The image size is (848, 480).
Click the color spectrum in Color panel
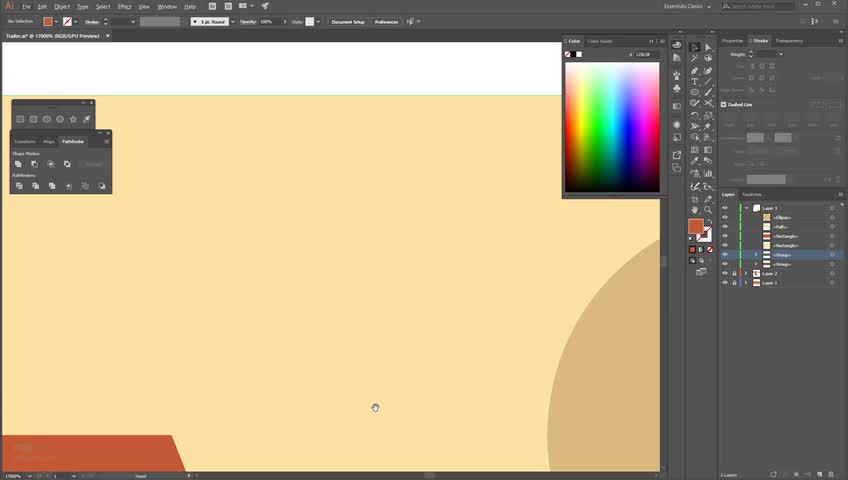click(612, 127)
